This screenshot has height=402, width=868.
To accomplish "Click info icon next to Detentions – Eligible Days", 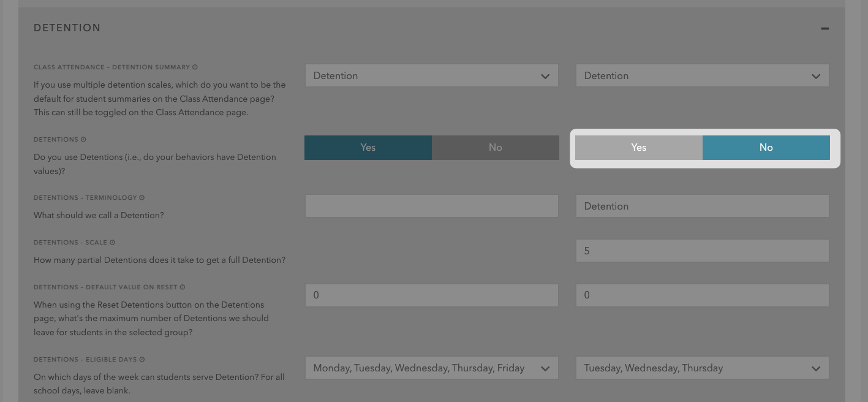I will click(142, 360).
